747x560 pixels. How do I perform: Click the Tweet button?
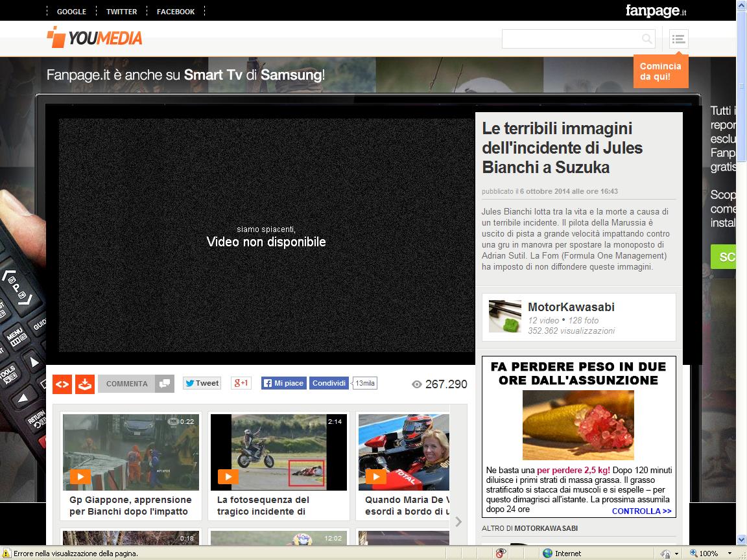pos(202,383)
